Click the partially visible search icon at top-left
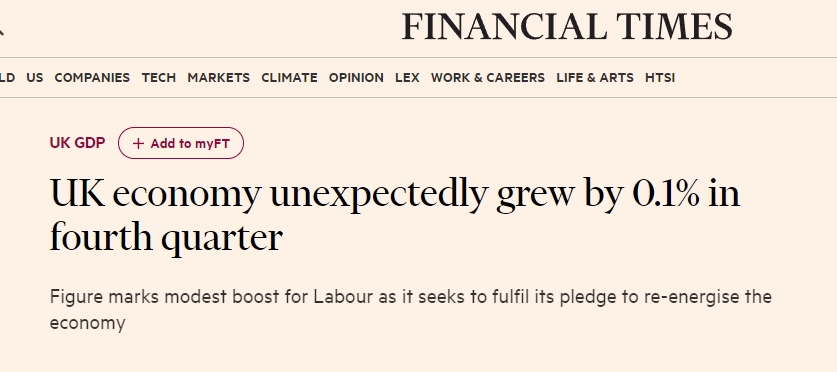 [2, 30]
